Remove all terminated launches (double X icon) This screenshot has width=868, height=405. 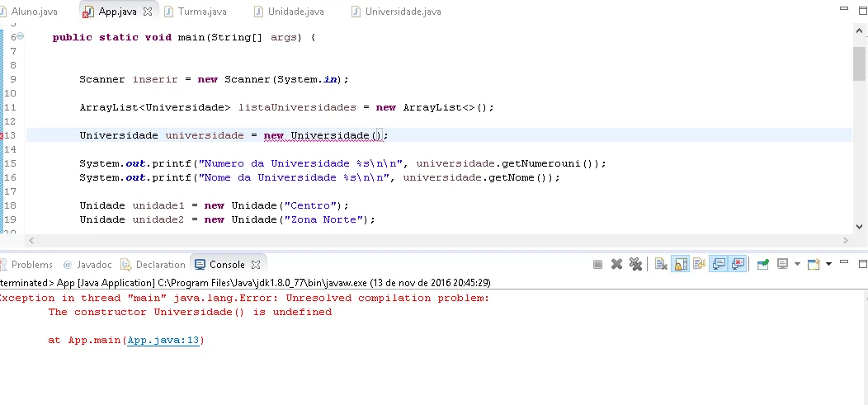click(635, 265)
